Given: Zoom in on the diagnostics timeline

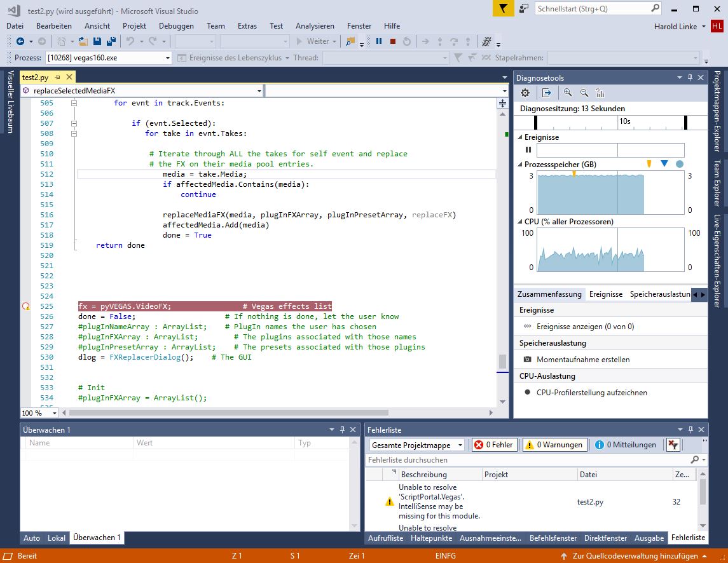Looking at the screenshot, I should tap(568, 93).
